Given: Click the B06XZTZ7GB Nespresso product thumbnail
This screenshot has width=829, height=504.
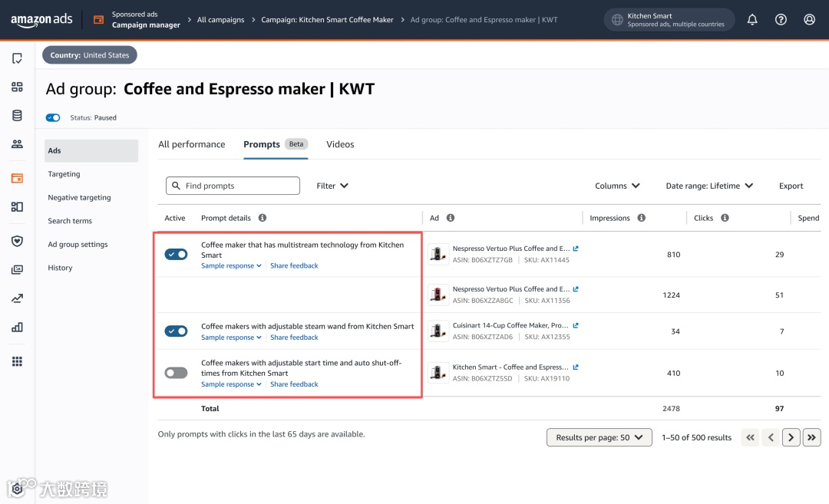Looking at the screenshot, I should click(438, 254).
